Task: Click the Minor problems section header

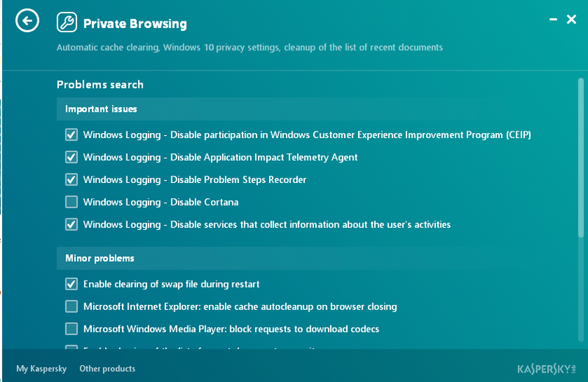Action: click(x=315, y=259)
